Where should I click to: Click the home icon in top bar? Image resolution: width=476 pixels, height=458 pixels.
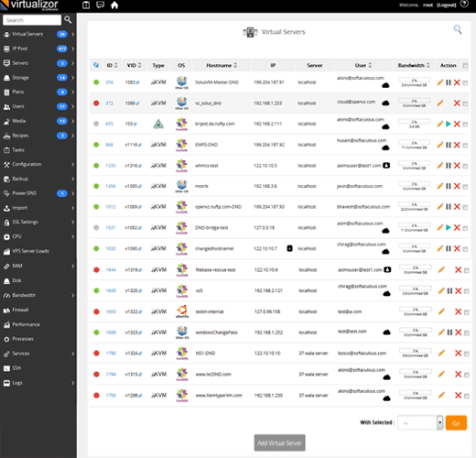point(114,5)
